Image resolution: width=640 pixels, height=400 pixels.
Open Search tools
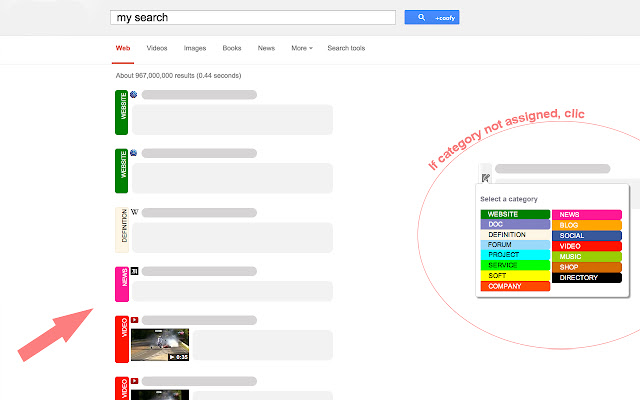[x=346, y=48]
